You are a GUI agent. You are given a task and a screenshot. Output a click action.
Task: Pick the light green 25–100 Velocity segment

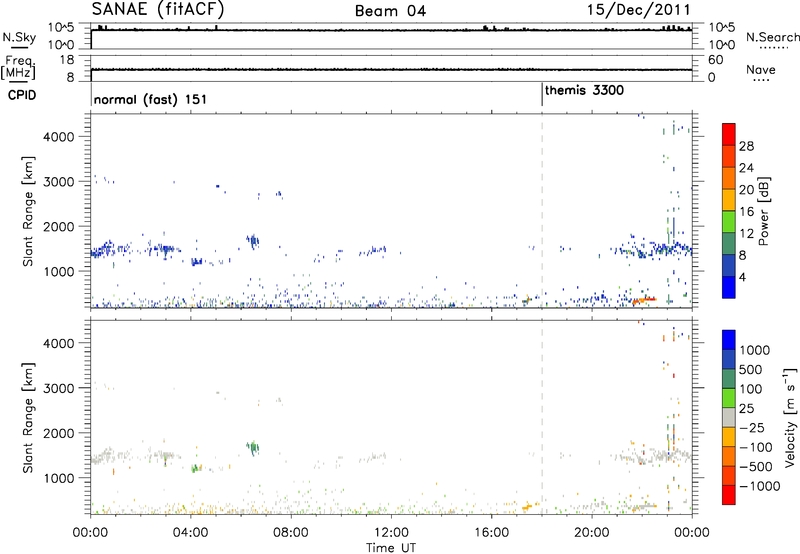coord(729,398)
